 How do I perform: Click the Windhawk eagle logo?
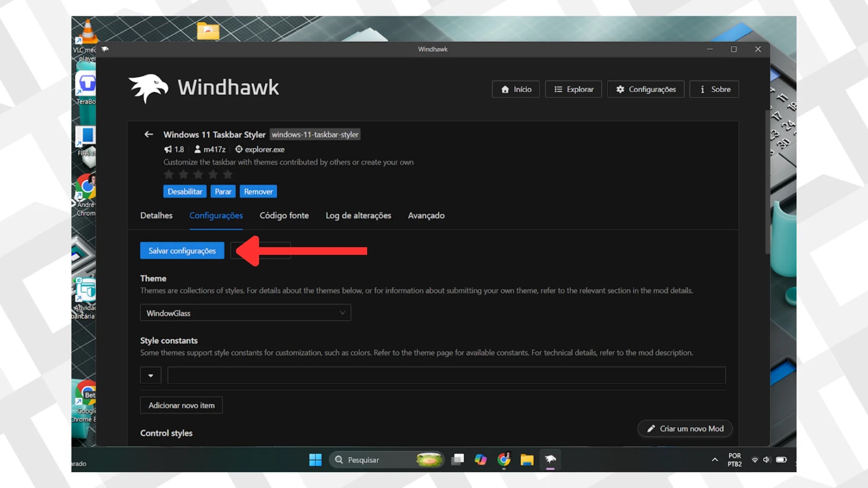pyautogui.click(x=148, y=88)
